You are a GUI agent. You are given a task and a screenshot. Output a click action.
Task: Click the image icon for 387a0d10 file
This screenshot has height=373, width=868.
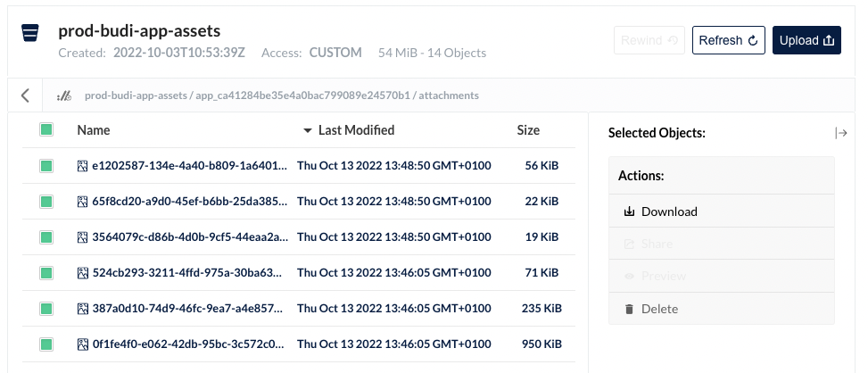[x=82, y=308]
